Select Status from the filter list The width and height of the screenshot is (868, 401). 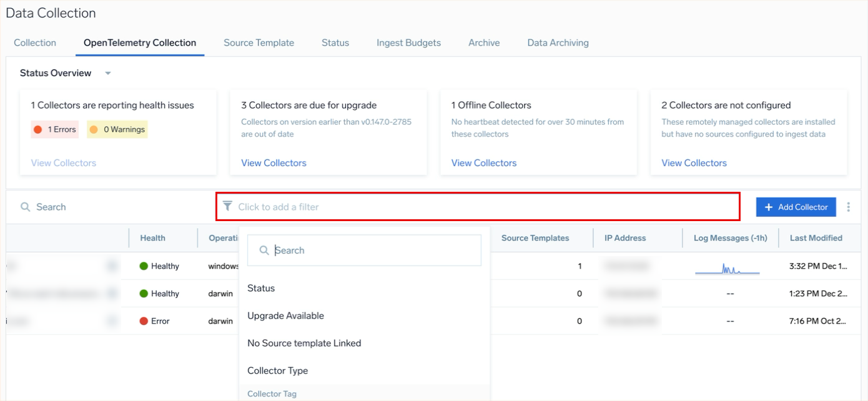coord(261,289)
